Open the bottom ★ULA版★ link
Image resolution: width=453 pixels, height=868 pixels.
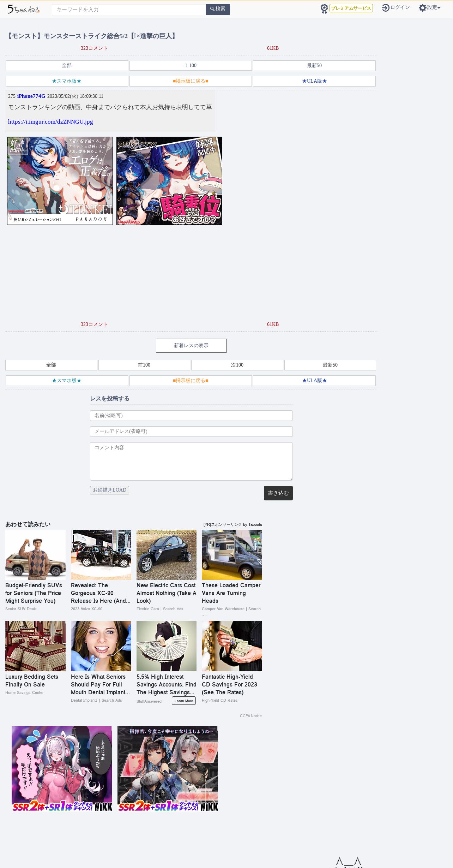pos(314,381)
